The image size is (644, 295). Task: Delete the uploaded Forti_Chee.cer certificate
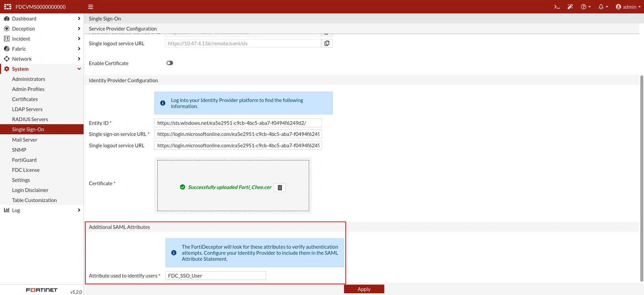click(x=280, y=188)
